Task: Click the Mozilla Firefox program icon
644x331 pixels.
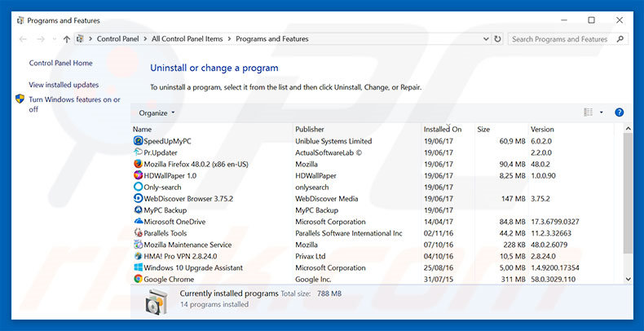Action: click(x=138, y=164)
